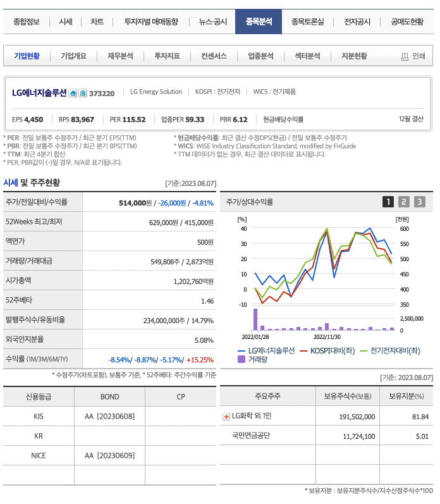Switch to chart view 2
The width and height of the screenshot is (440, 504).
click(404, 202)
